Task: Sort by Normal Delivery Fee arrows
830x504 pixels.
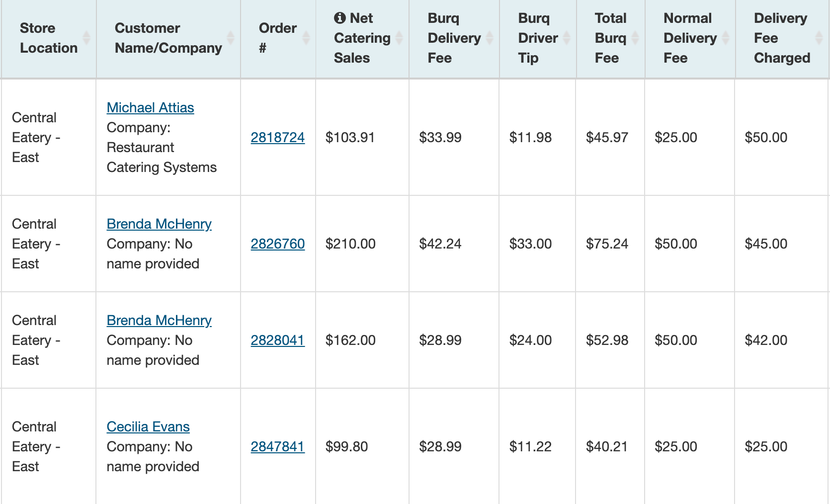Action: click(726, 38)
